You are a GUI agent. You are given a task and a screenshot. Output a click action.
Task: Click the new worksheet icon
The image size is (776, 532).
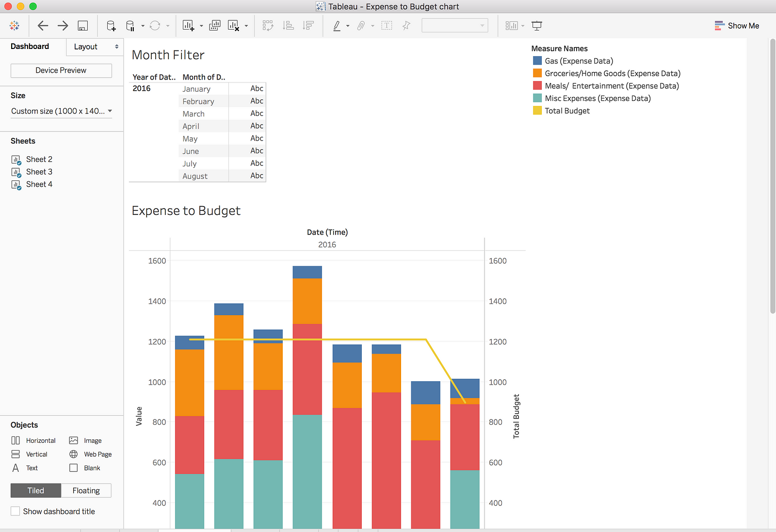point(188,26)
